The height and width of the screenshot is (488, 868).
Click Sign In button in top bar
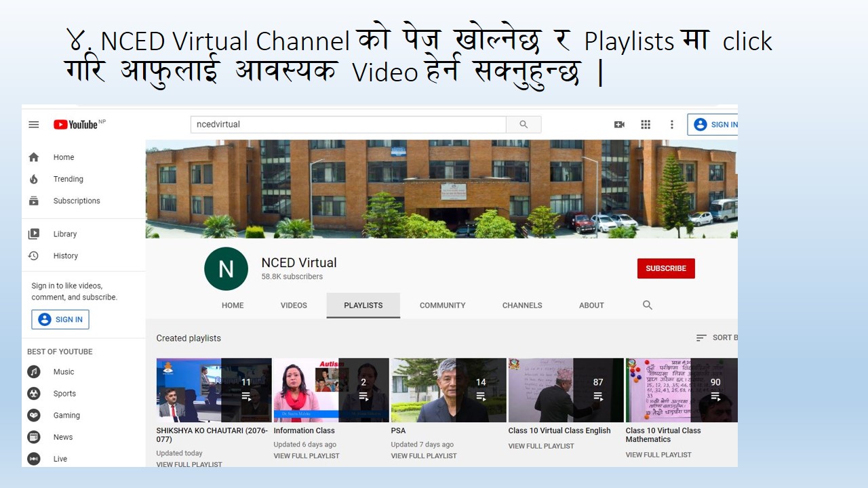click(x=713, y=125)
